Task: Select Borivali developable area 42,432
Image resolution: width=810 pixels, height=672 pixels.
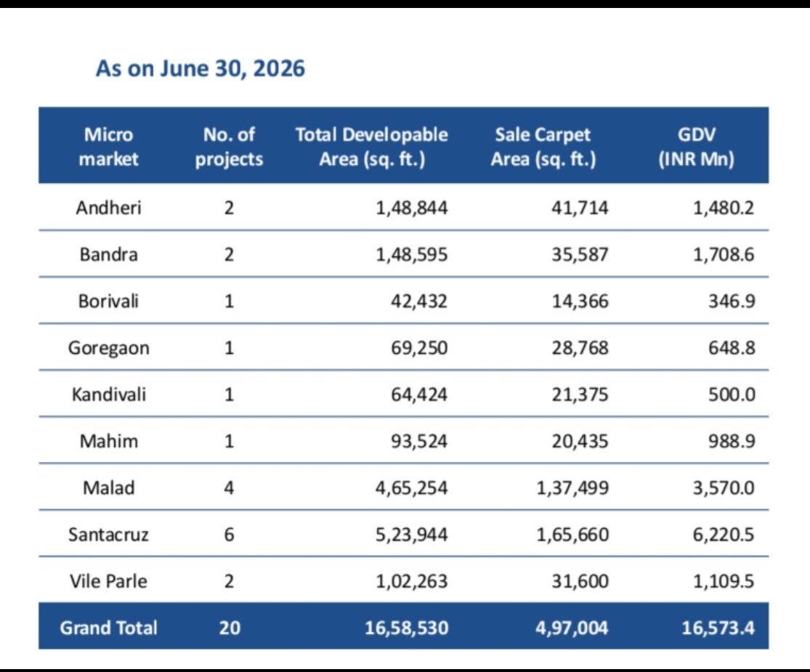Action: click(x=419, y=301)
